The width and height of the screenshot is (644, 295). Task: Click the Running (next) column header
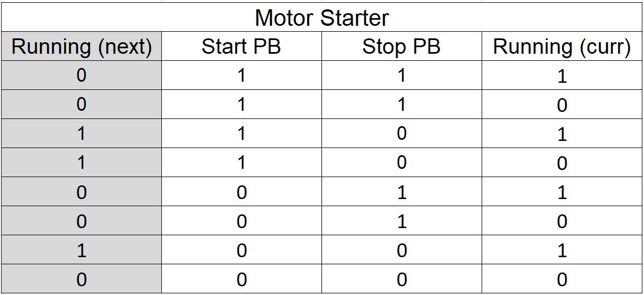coord(81,47)
